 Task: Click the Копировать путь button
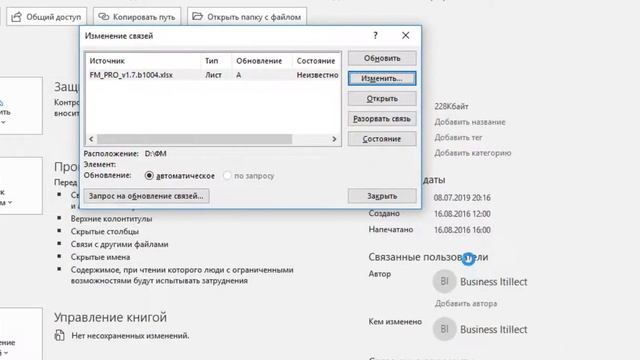pyautogui.click(x=137, y=17)
